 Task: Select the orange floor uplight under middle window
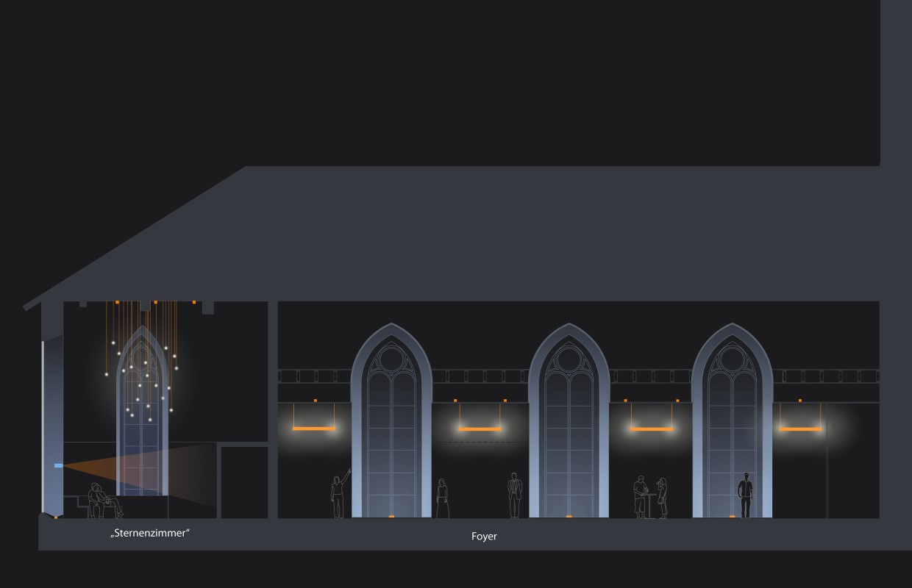click(569, 517)
